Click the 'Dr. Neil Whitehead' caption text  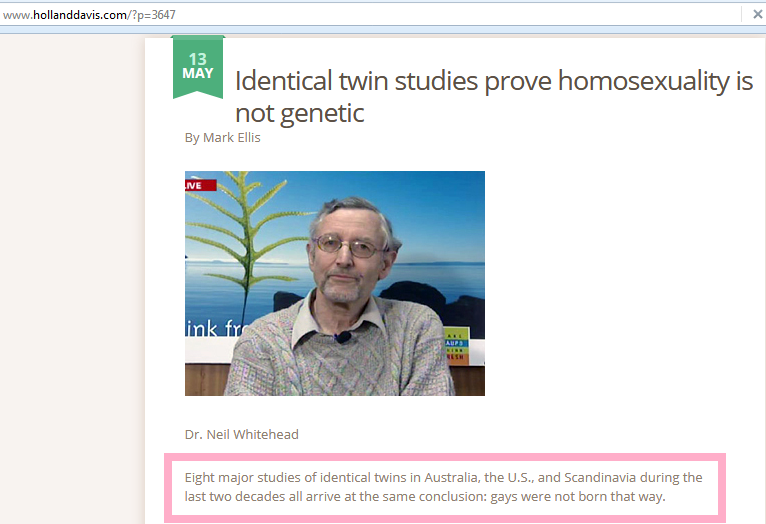click(x=241, y=434)
